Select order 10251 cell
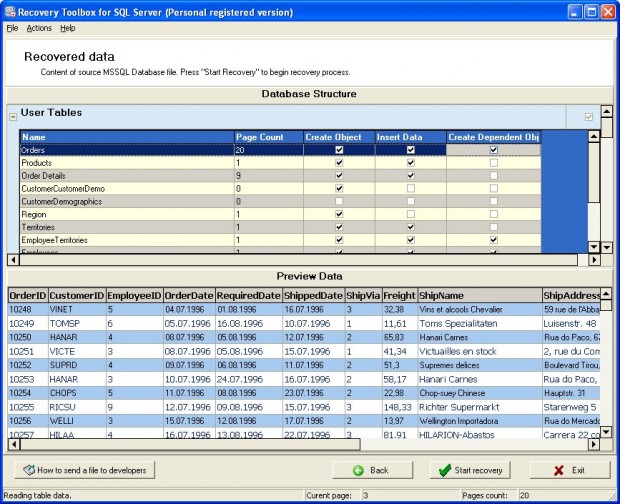The width and height of the screenshot is (620, 504). 28,351
